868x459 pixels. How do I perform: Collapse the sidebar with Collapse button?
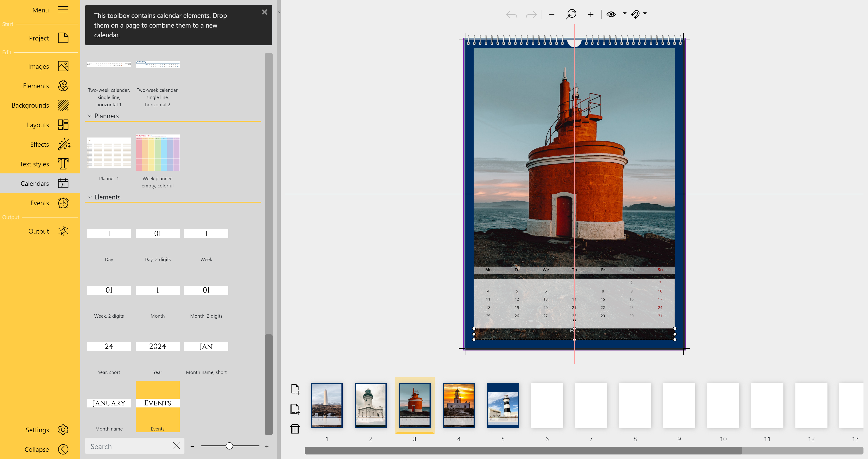point(63,449)
